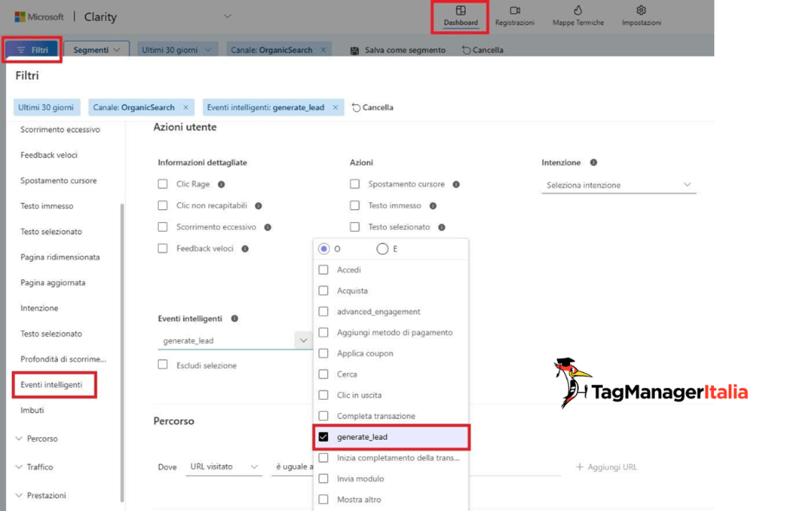
Task: Check the Escludi selezione checkbox
Action: click(163, 365)
